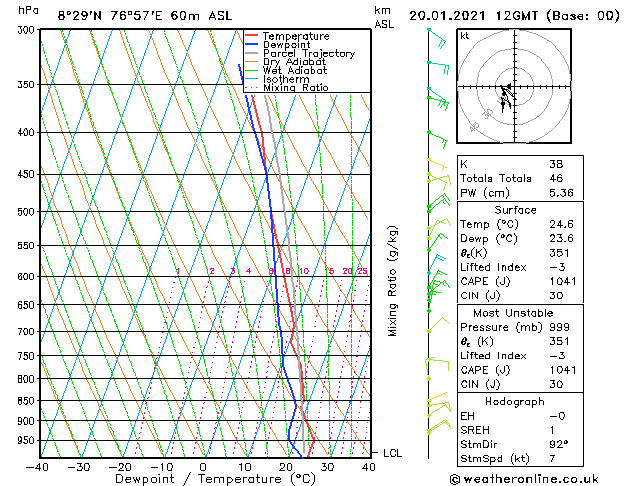Screen dimensions: 629x486
Task: Click the StmSpd (kt) value '7'
Action: (x=552, y=458)
